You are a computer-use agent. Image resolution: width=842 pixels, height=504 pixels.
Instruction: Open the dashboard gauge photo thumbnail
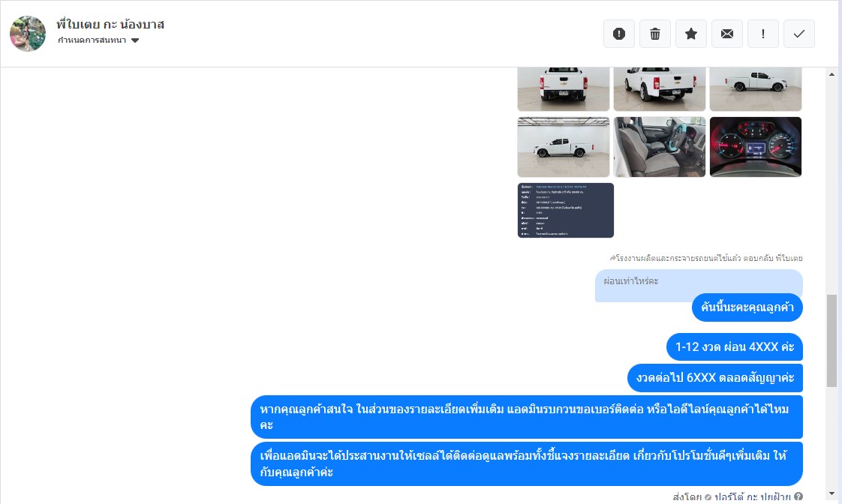(755, 146)
